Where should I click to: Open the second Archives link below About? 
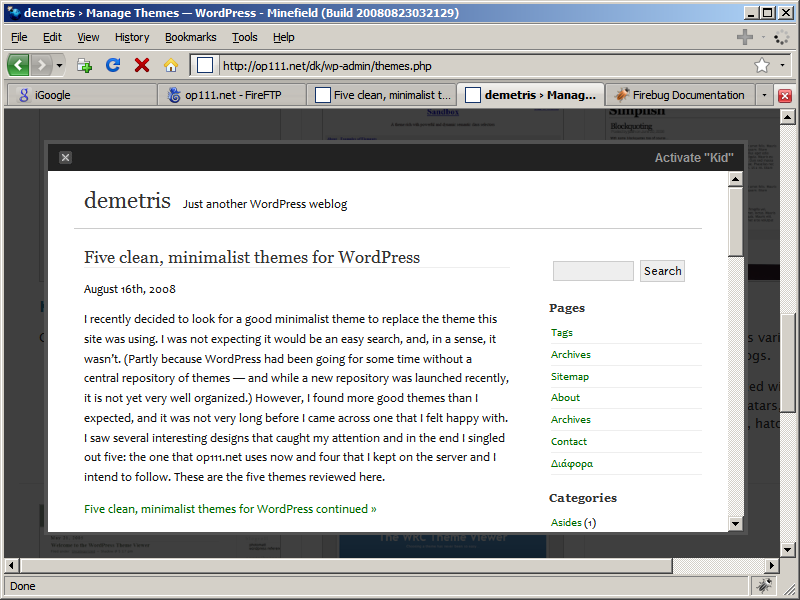(x=571, y=420)
